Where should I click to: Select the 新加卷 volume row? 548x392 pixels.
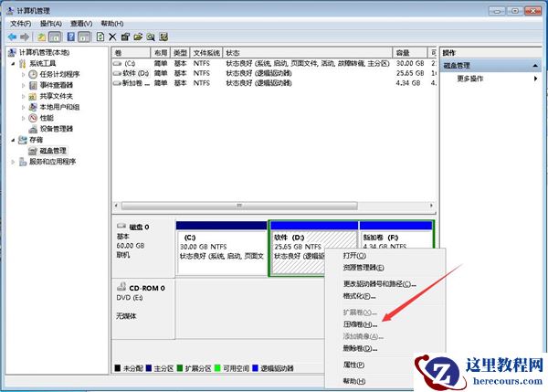coord(274,83)
